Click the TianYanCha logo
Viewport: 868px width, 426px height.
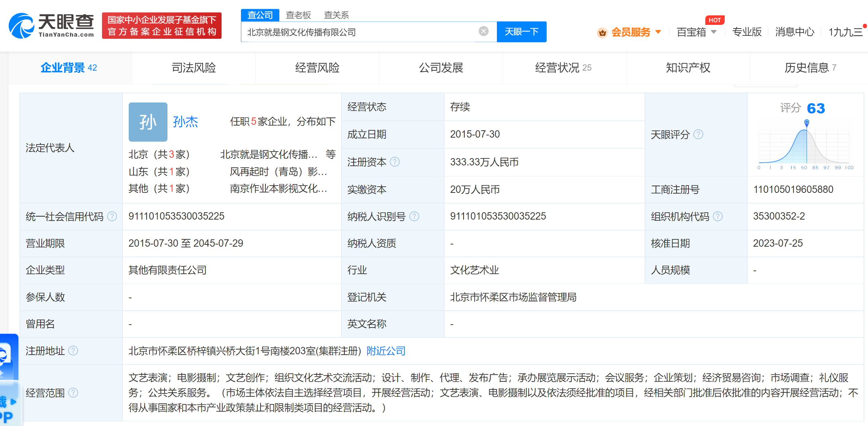(x=51, y=26)
